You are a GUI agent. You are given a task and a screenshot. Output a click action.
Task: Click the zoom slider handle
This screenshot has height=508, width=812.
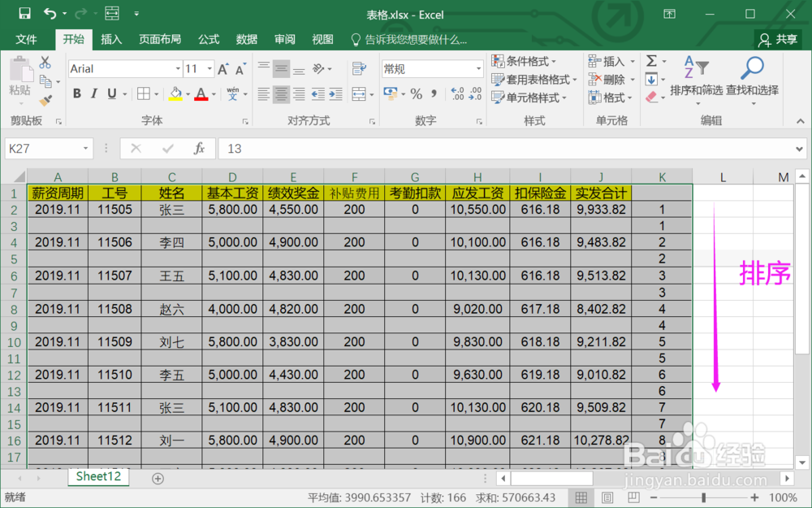coord(703,497)
